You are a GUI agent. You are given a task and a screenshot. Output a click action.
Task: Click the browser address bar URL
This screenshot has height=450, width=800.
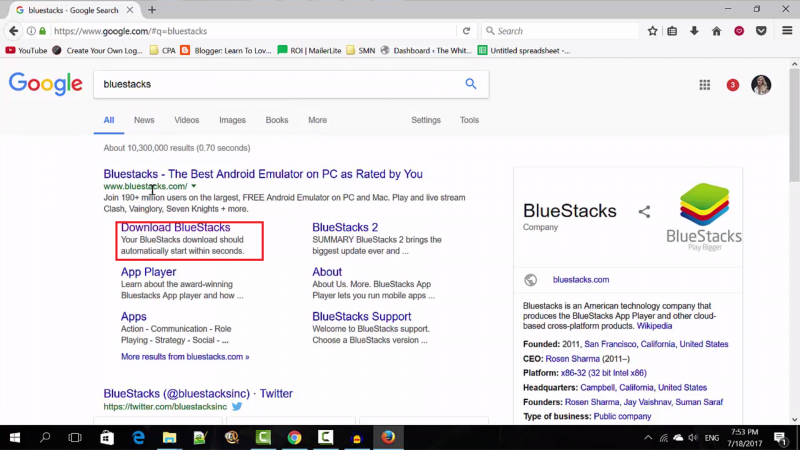(x=131, y=31)
